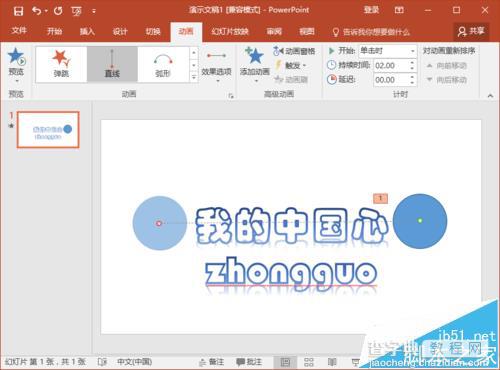The width and height of the screenshot is (500, 370).
Task: Open the 开始 timing dropdown showing 单击时
Action: point(388,51)
